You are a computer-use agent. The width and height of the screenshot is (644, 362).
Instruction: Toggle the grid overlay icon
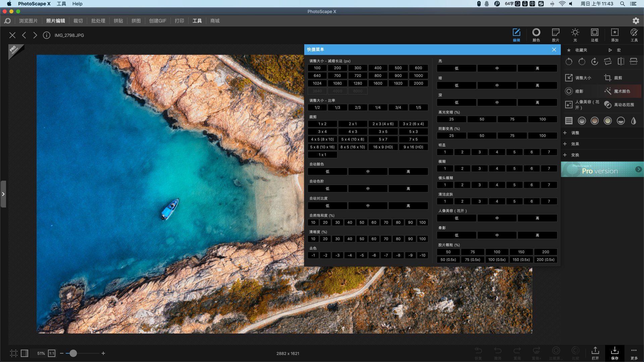pos(13,353)
